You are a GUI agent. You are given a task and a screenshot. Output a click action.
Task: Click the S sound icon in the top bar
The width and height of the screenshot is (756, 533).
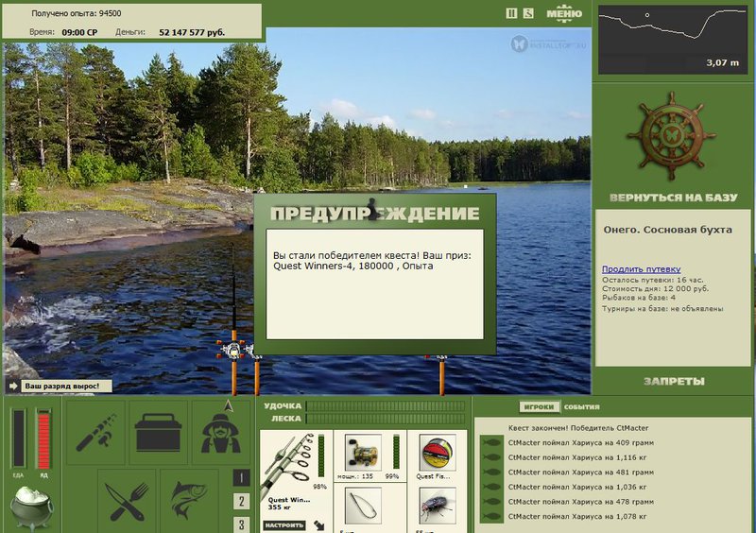pos(528,13)
